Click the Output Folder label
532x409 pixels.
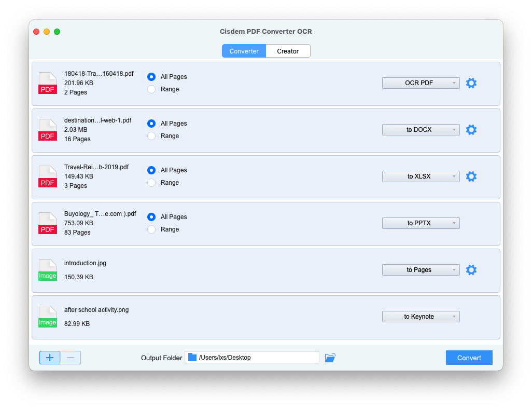click(161, 358)
